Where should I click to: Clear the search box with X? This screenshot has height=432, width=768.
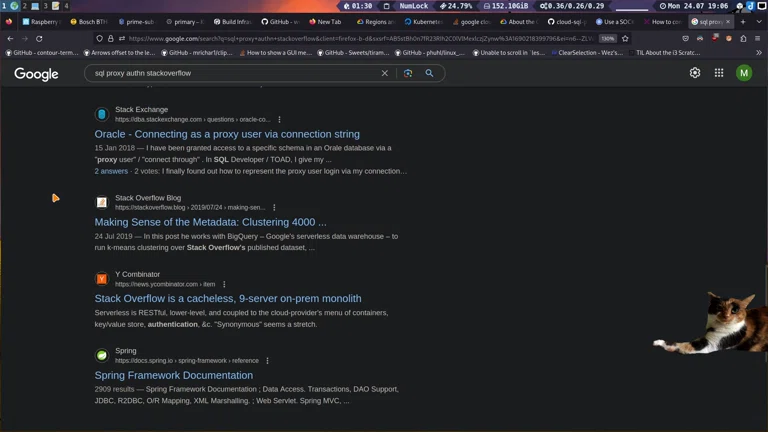click(384, 73)
